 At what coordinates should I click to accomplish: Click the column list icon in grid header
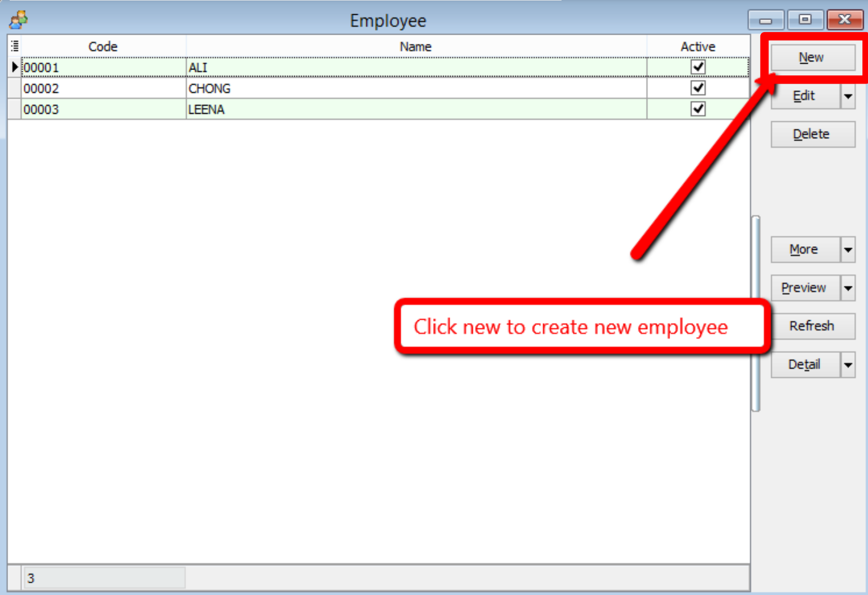click(14, 46)
